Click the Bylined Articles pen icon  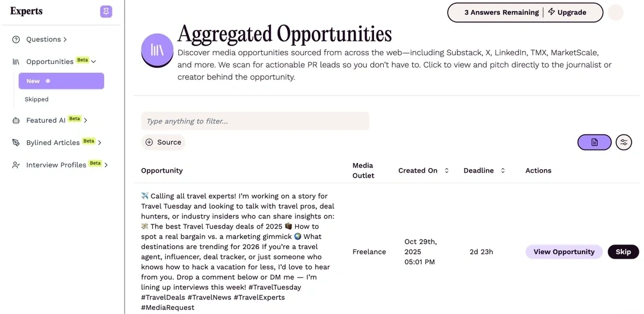[16, 143]
